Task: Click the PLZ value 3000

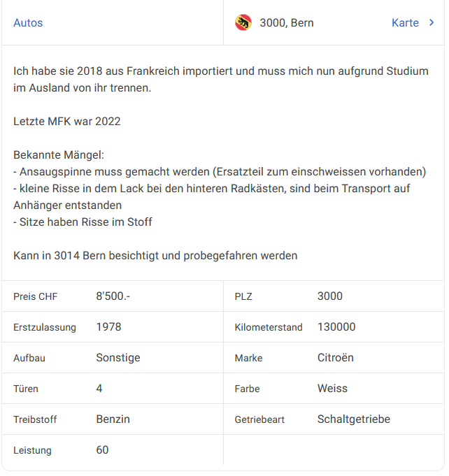Action: click(x=330, y=296)
